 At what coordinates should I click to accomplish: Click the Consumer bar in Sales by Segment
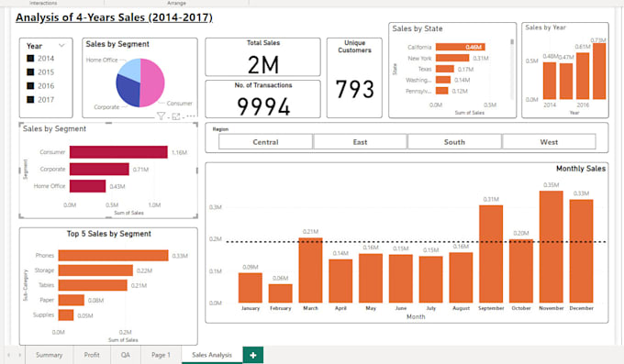click(x=118, y=152)
